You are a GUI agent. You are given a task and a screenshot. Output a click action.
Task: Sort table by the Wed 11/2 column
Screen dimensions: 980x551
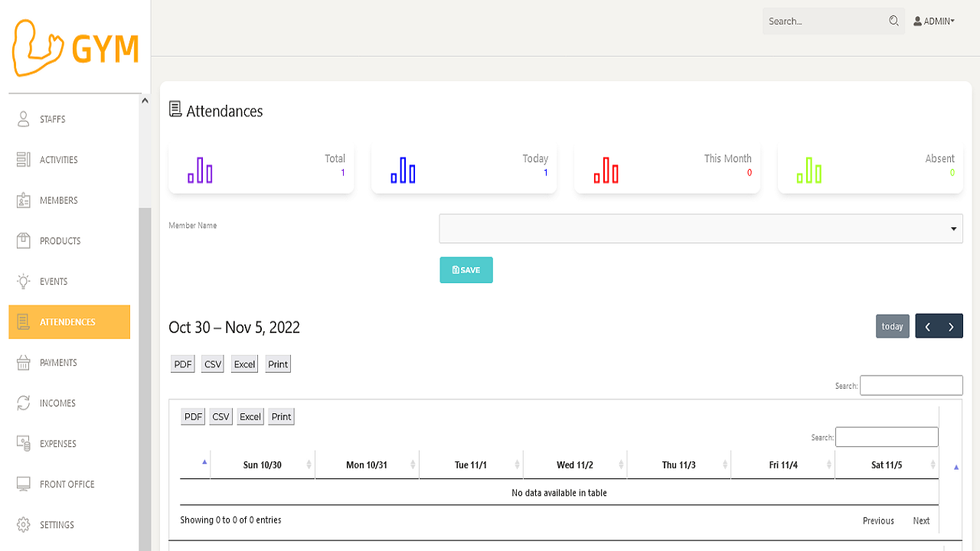(573, 464)
